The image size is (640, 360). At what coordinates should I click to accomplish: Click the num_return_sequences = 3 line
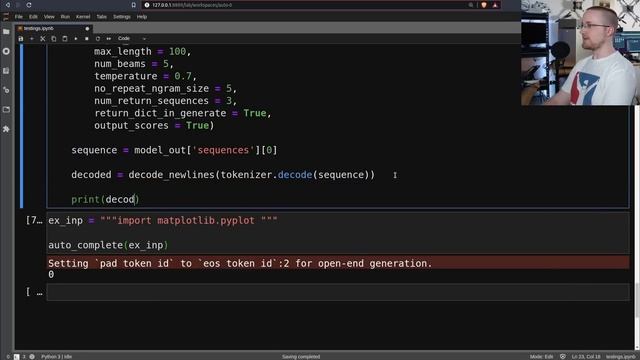tap(165, 101)
